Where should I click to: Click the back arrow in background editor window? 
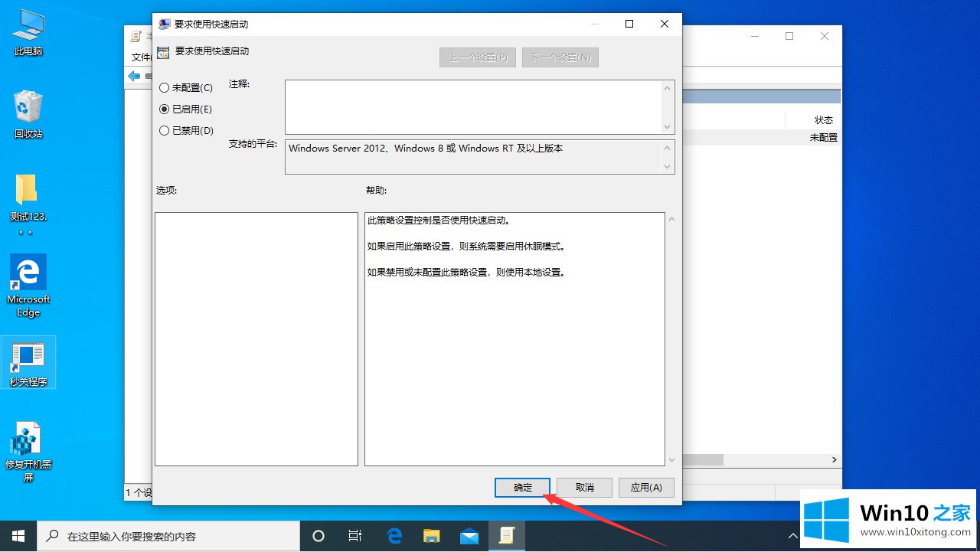coord(134,76)
